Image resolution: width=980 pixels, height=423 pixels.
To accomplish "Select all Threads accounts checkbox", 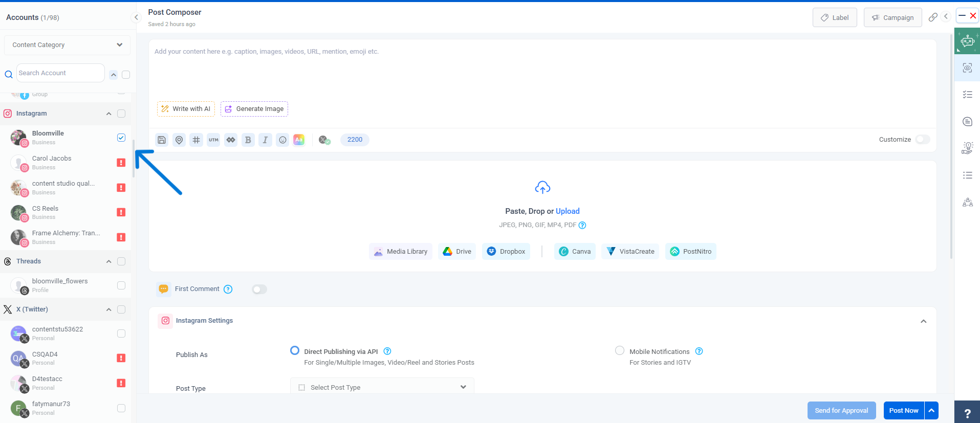I will pos(121,261).
